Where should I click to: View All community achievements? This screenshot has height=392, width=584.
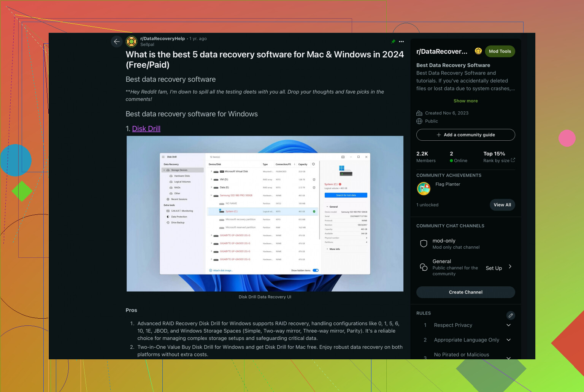point(502,205)
